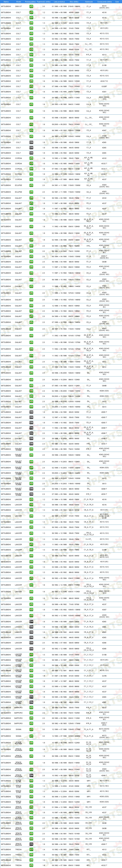Select the 'Z1_A' body code cell

click(89, 6)
